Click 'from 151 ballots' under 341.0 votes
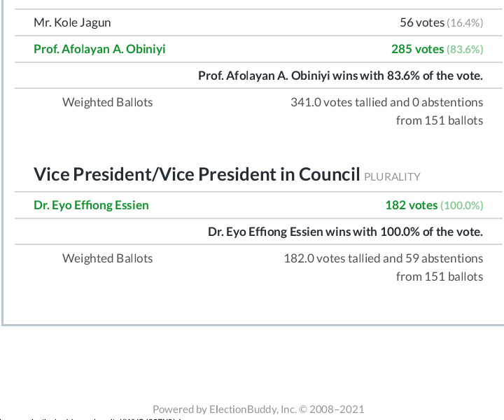Image resolution: width=504 pixels, height=420 pixels. point(440,120)
